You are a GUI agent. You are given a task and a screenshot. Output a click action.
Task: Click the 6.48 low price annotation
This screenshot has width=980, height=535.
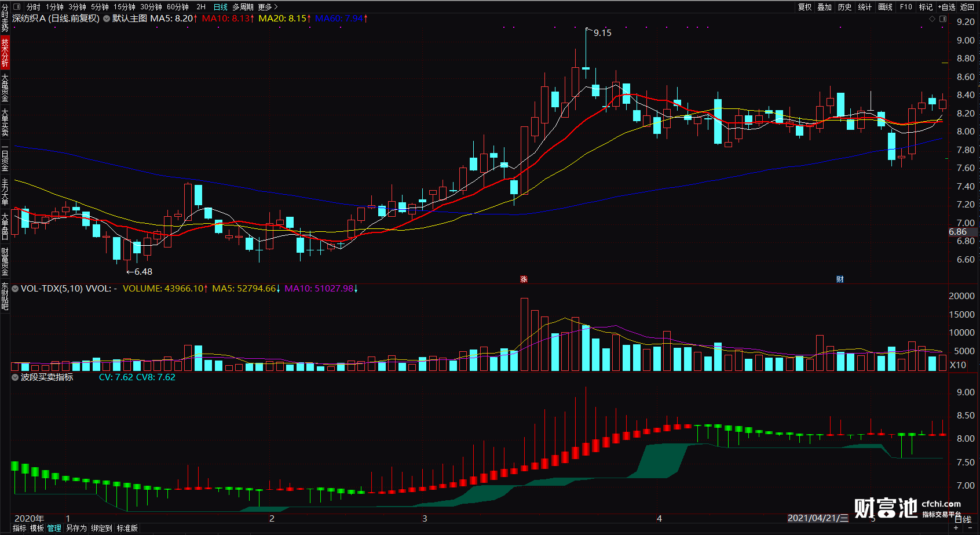point(143,272)
